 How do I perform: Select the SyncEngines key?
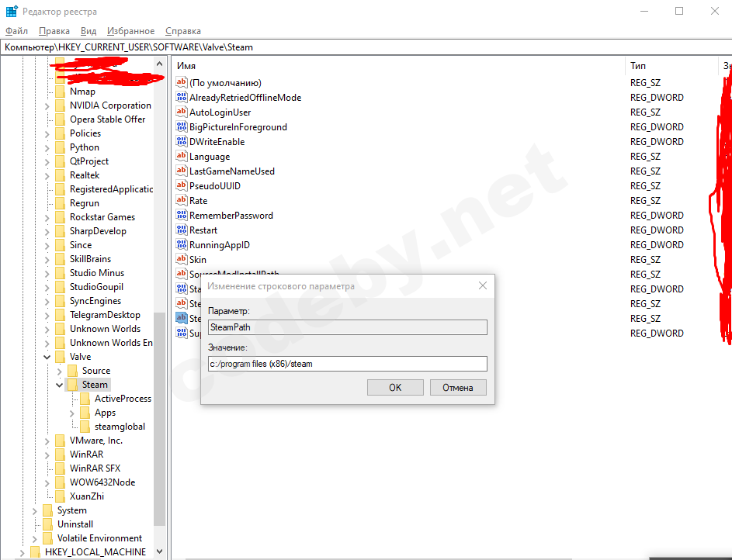[x=95, y=301]
